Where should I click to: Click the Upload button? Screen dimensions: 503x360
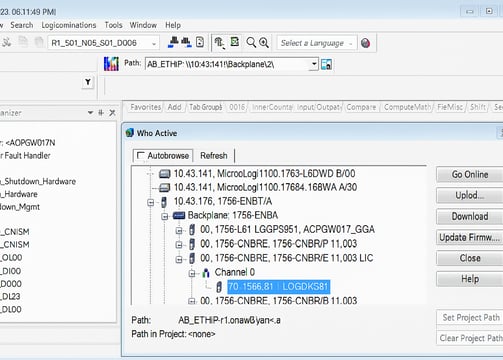(x=470, y=195)
